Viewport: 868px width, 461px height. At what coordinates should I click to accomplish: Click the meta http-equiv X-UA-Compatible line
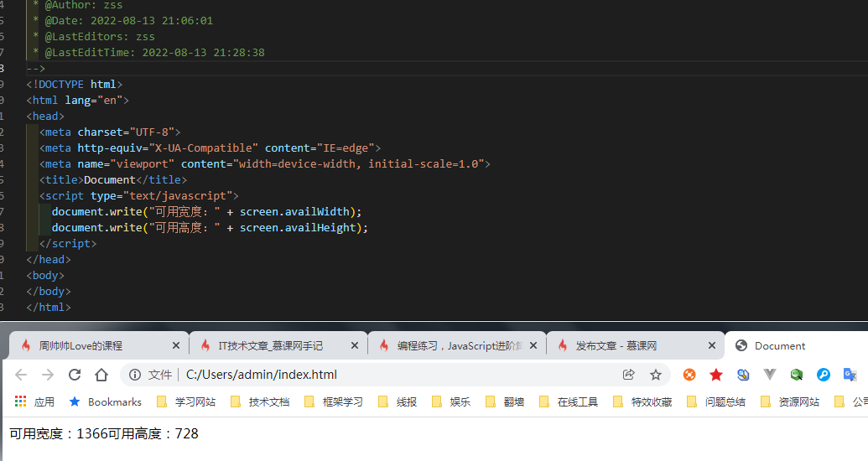coord(210,148)
